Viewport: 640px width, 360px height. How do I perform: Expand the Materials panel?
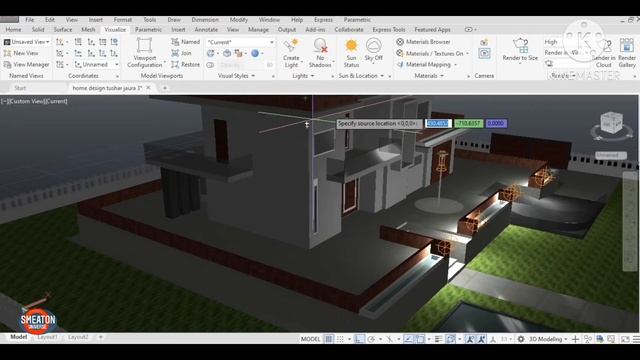[x=429, y=76]
